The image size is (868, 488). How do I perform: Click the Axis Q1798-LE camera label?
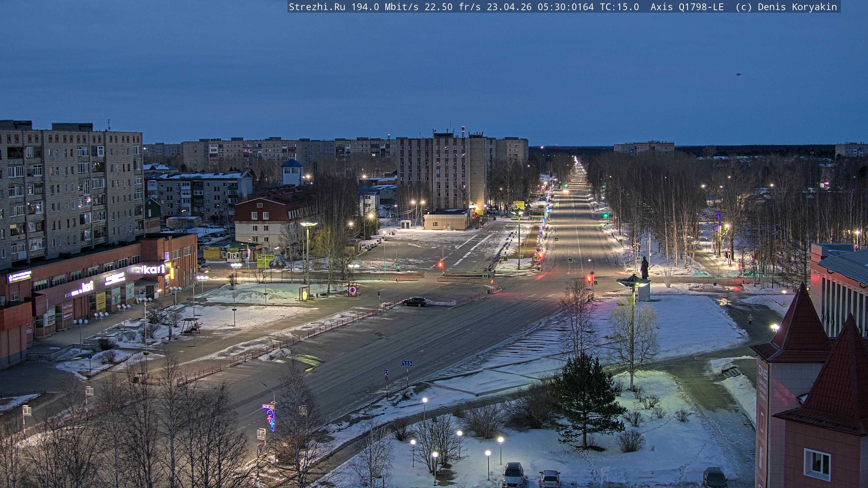tap(687, 7)
